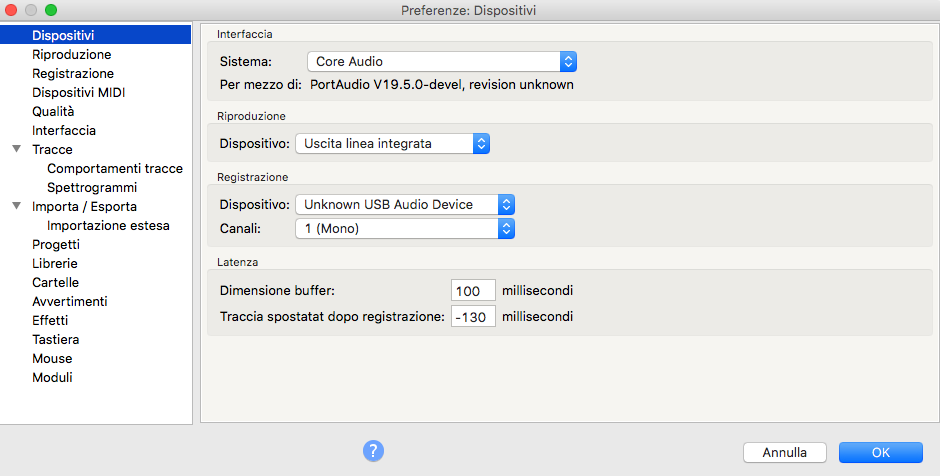Image resolution: width=940 pixels, height=476 pixels.
Task: Select Interfaccia in the sidebar
Action: point(64,130)
